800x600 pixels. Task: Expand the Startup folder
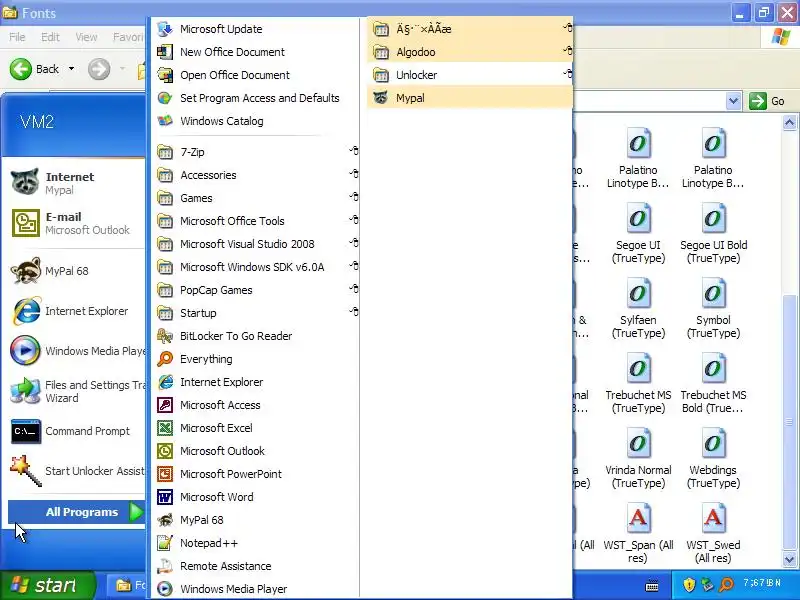pyautogui.click(x=256, y=313)
